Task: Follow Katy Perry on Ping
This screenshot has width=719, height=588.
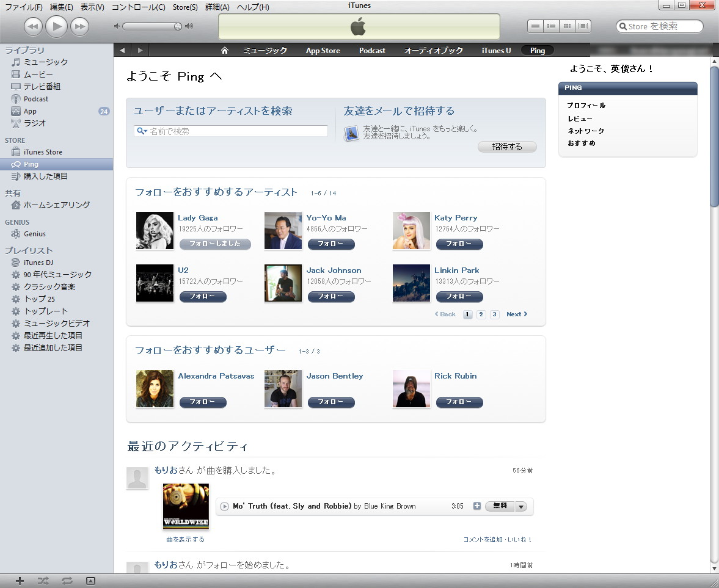Action: tap(459, 244)
